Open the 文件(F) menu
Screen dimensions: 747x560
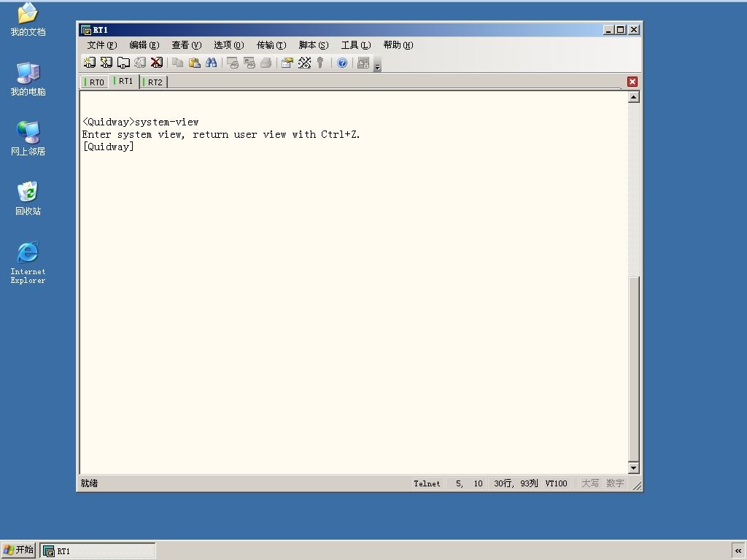coord(102,45)
